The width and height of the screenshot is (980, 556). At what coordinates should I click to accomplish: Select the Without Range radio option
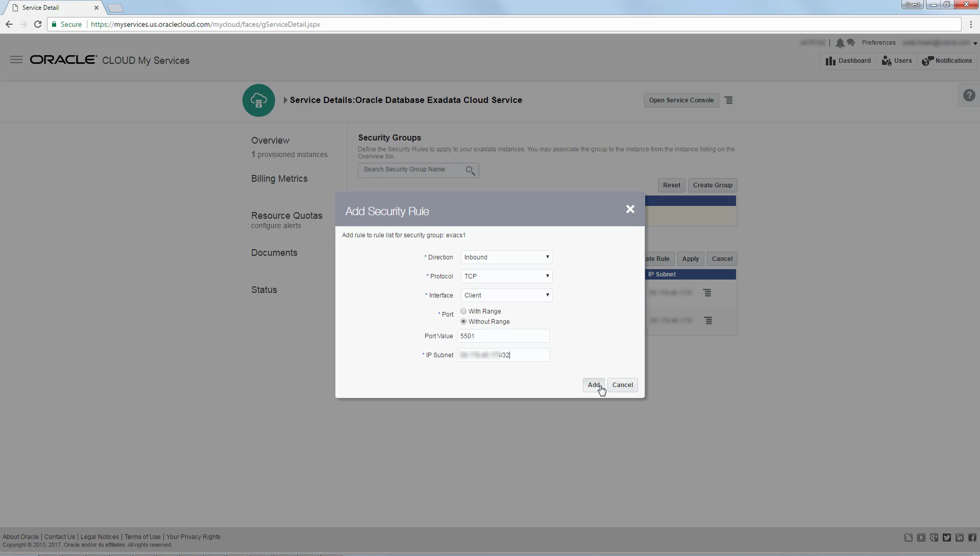click(463, 321)
